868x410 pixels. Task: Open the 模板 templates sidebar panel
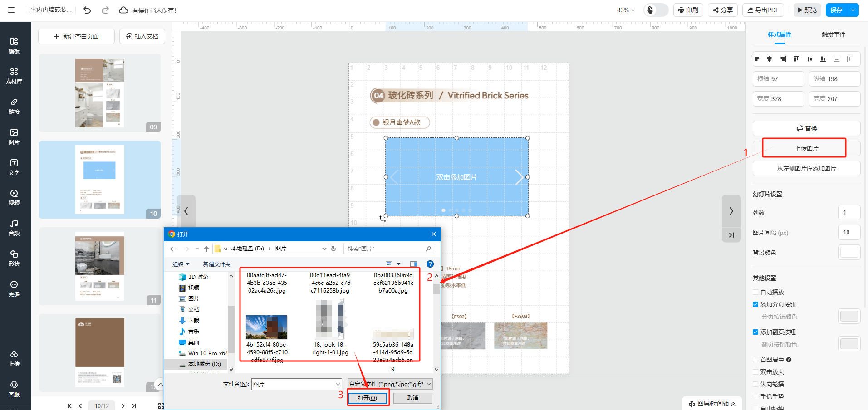(14, 45)
